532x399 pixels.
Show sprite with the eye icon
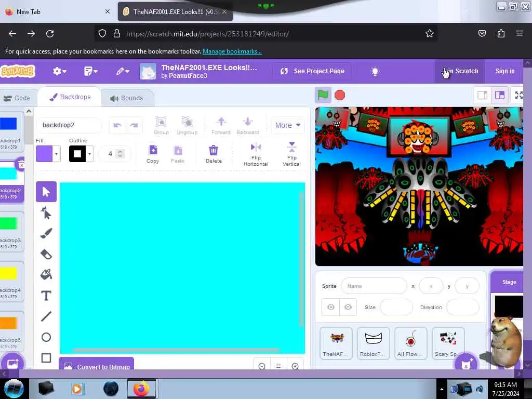[331, 307]
